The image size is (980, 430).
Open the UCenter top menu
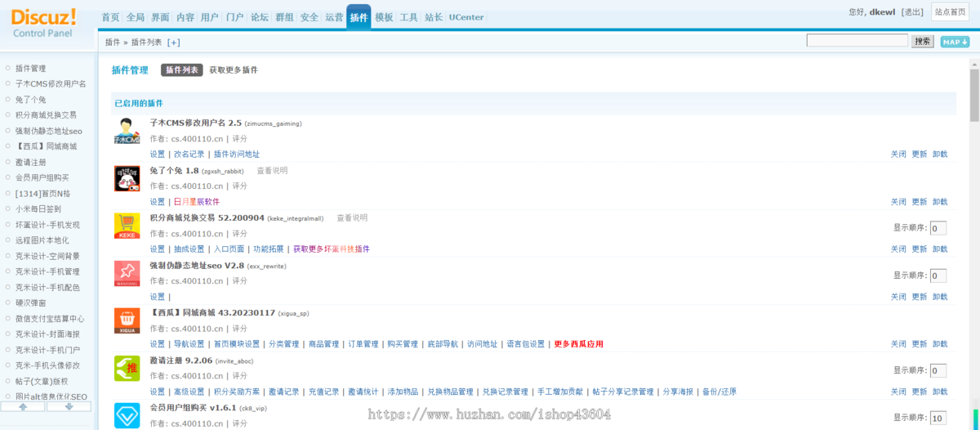click(466, 17)
